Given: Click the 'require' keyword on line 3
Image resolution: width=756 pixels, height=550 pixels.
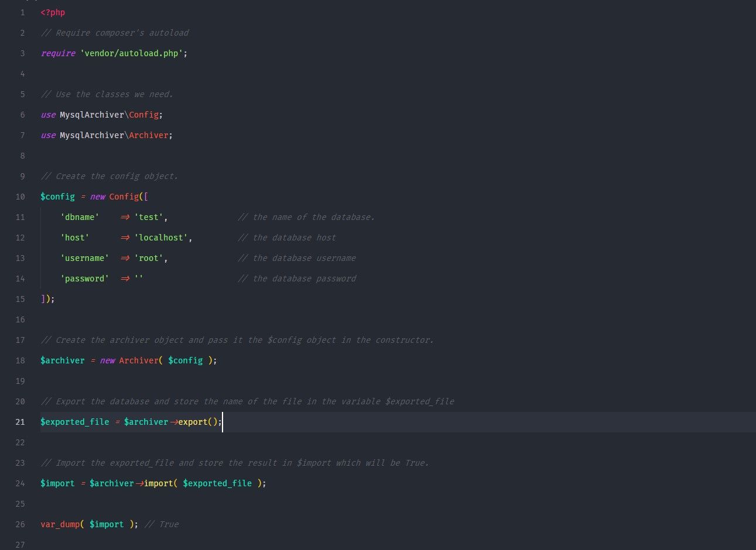Looking at the screenshot, I should click(58, 53).
